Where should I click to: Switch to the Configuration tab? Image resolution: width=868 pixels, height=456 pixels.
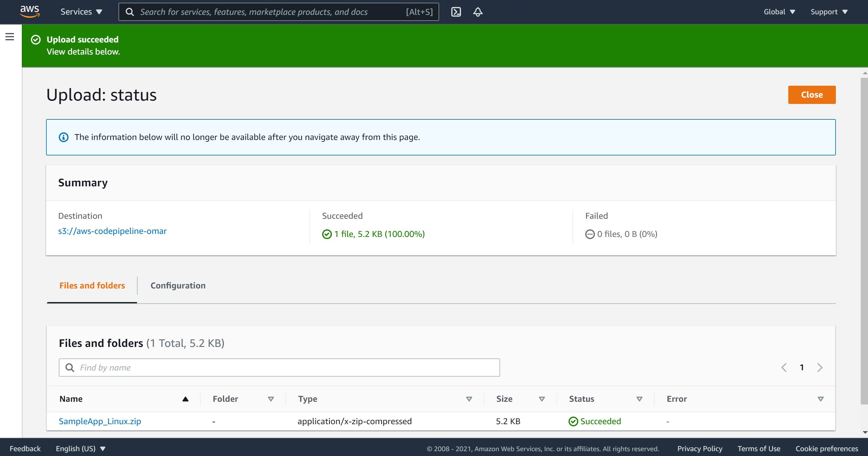coord(178,285)
